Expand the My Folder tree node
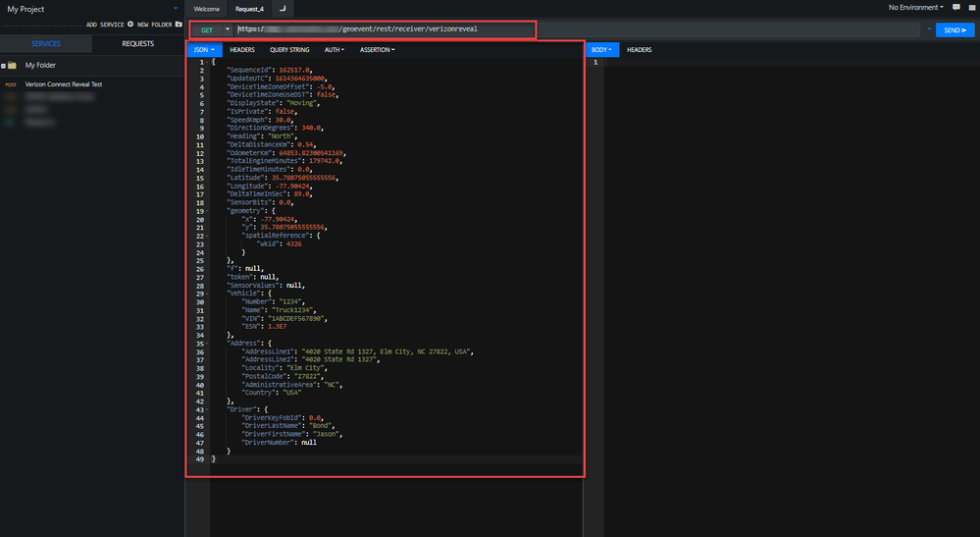The image size is (980, 537). 3,66
